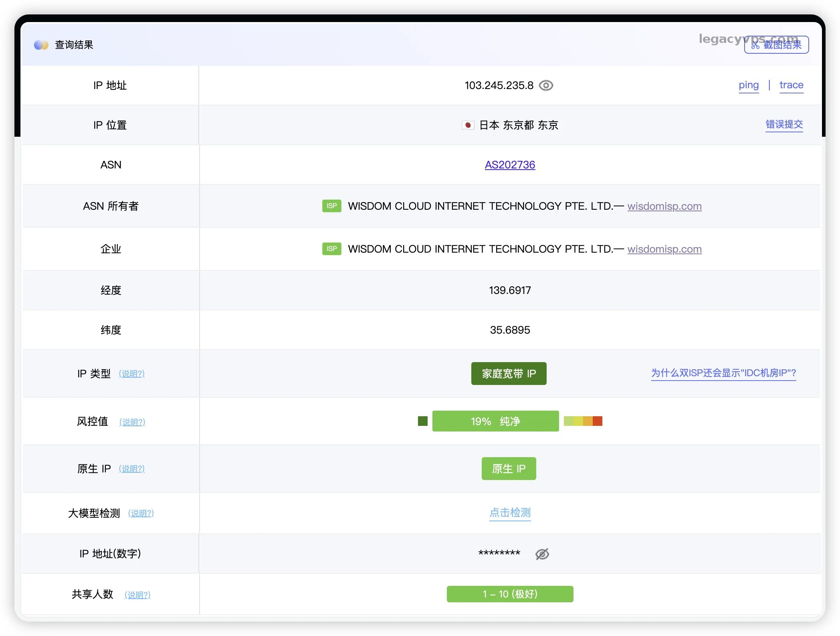Screen dimensions: 840x636
Task: Expand 说明? help next to 共享人数
Action: (x=137, y=595)
